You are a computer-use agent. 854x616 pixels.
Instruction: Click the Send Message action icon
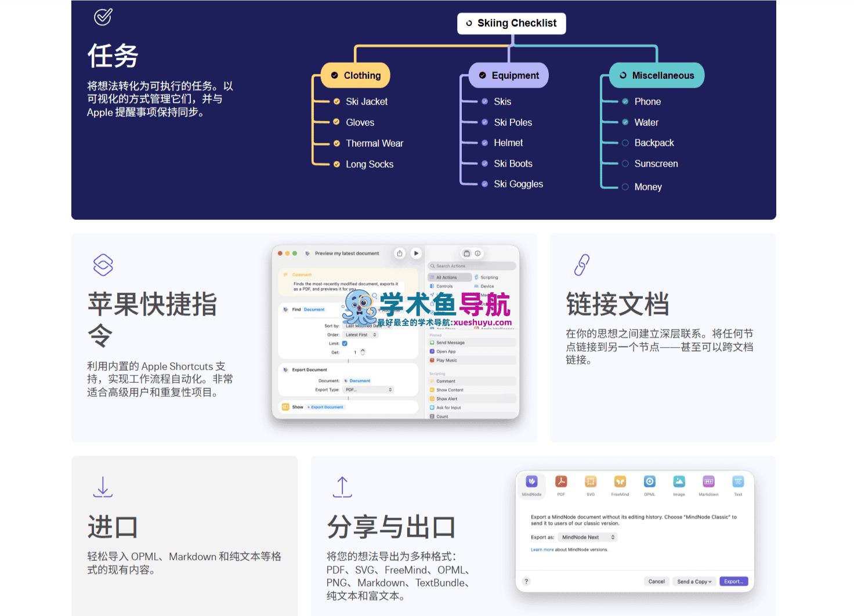pyautogui.click(x=432, y=343)
